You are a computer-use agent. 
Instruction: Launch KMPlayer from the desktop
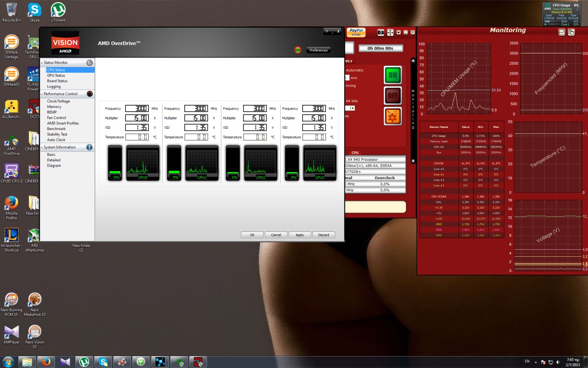point(11,334)
